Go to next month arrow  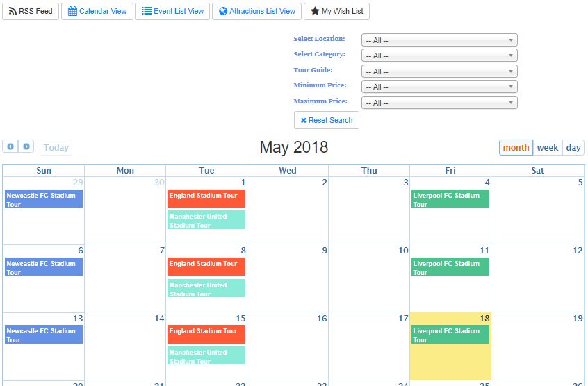26,146
